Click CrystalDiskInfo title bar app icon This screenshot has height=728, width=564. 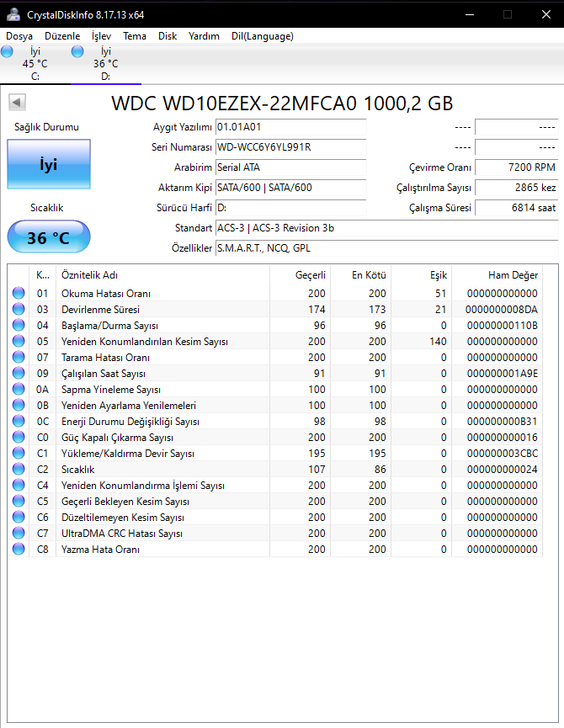click(13, 15)
